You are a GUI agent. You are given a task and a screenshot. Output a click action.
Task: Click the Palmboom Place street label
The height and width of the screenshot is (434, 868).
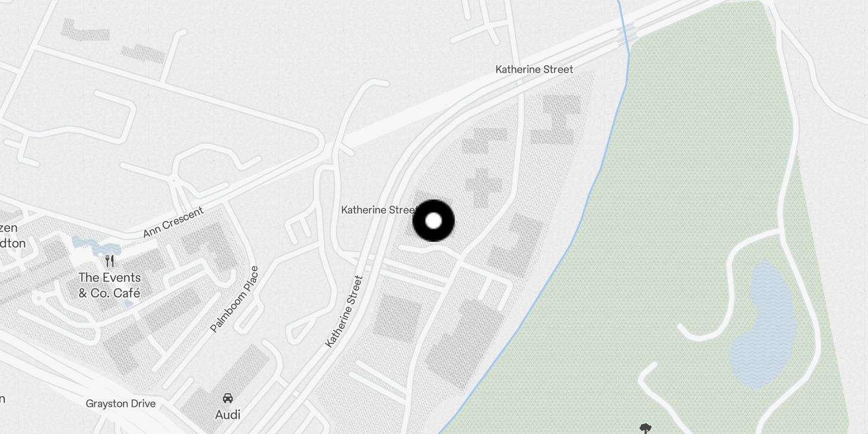pyautogui.click(x=234, y=299)
